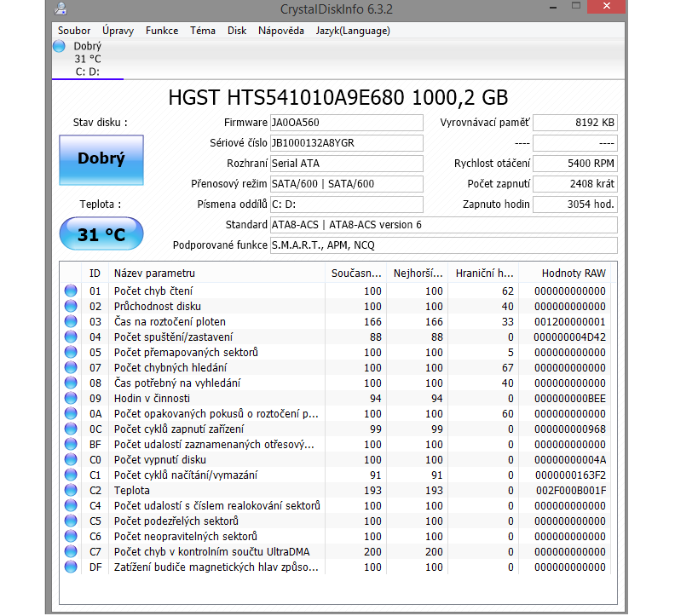The height and width of the screenshot is (616, 698).
Task: Click status orb for row ID C4
Action: [x=71, y=505]
